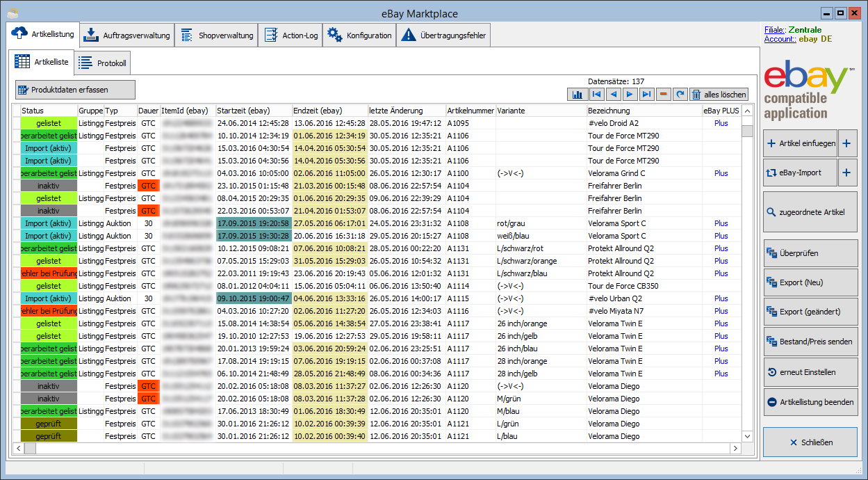The height and width of the screenshot is (480, 868).
Task: Sort by Artikelnummer column header
Action: pos(470,111)
